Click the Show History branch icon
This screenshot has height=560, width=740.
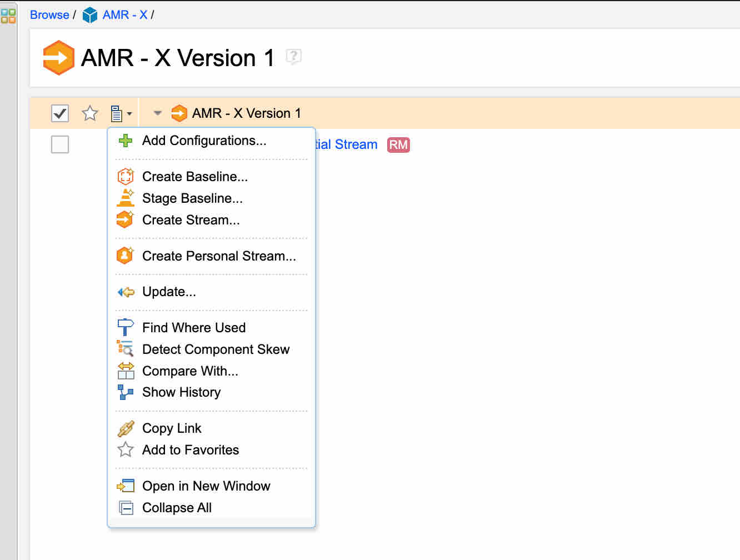(x=126, y=392)
